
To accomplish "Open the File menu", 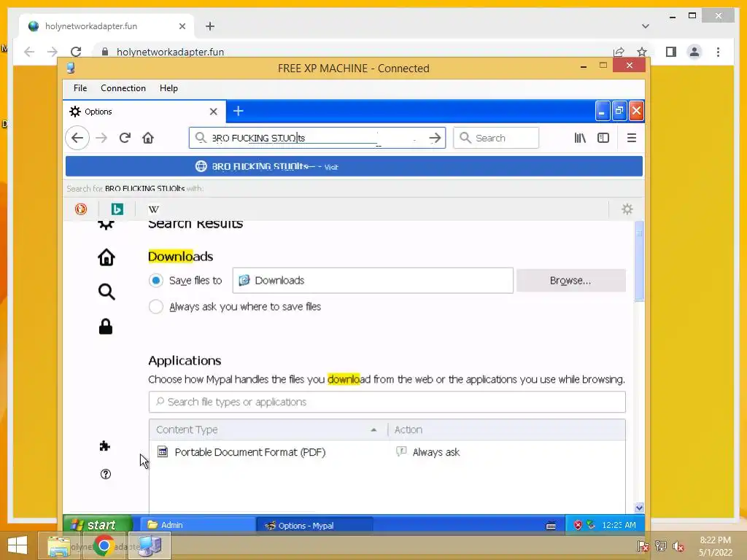I will coord(80,88).
